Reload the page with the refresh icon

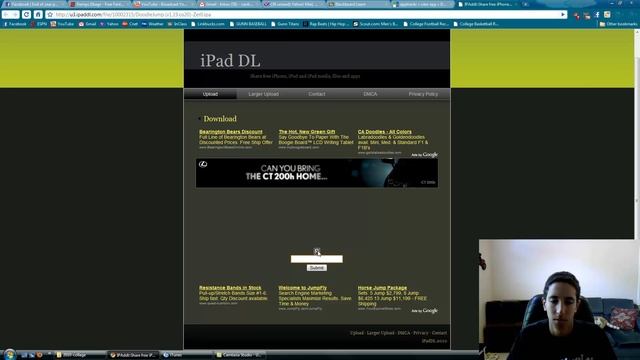click(x=27, y=14)
